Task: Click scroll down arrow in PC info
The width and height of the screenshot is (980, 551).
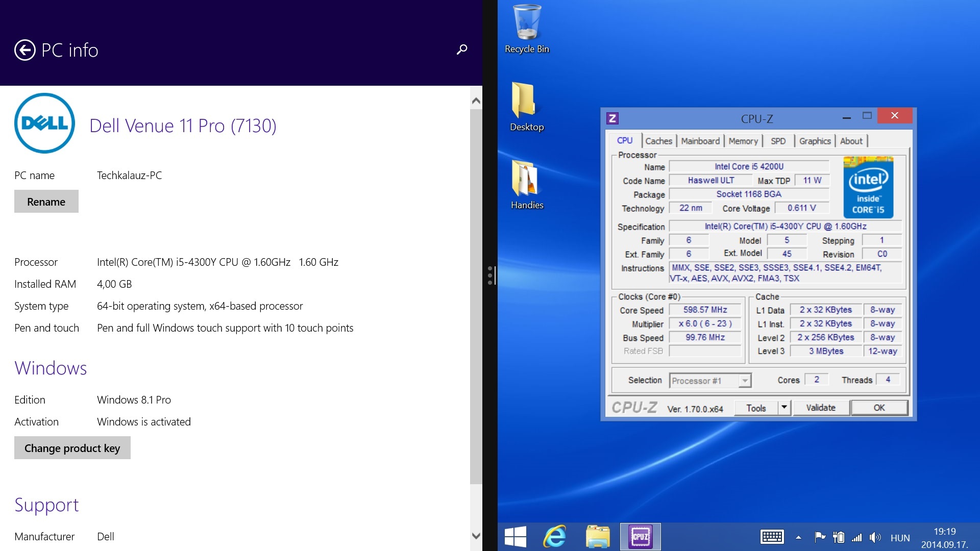Action: click(x=476, y=536)
